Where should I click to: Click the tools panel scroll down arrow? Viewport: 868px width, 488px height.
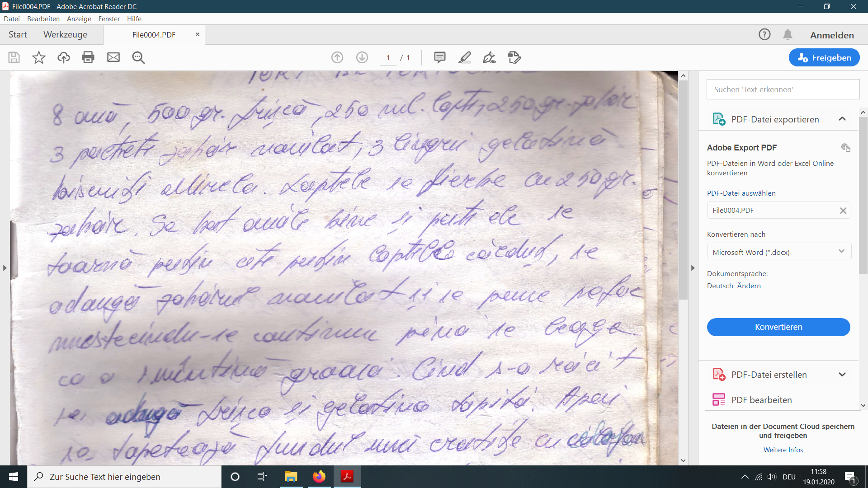point(863,405)
